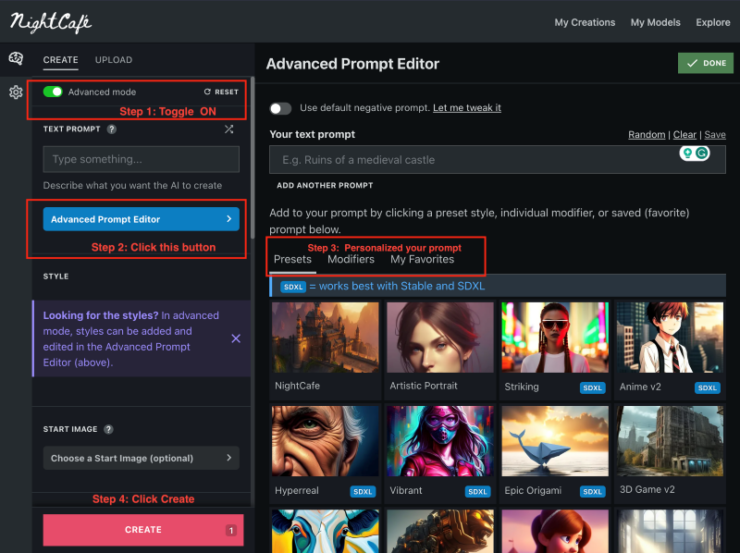
Task: Click the brain icon in the left sidebar
Action: click(x=16, y=59)
